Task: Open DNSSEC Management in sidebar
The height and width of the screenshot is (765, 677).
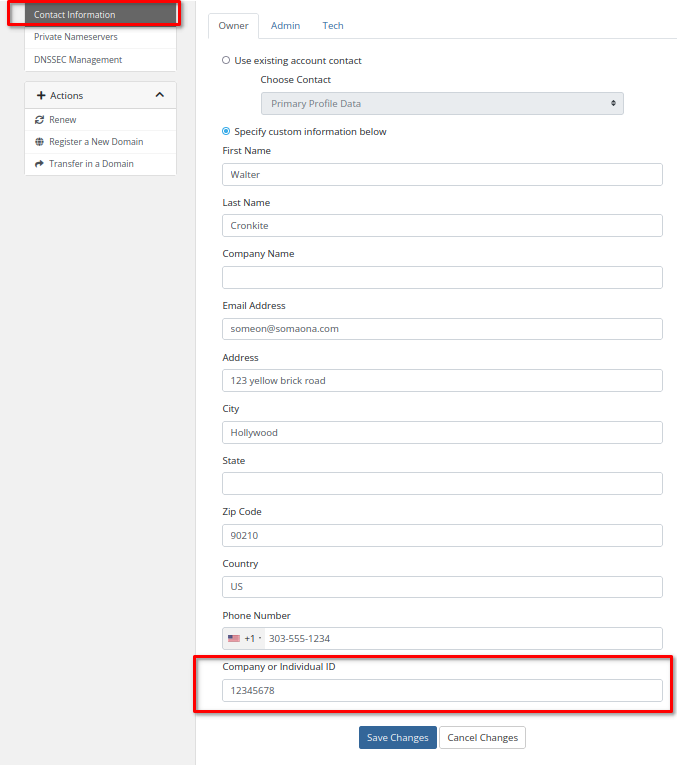Action: coord(78,60)
